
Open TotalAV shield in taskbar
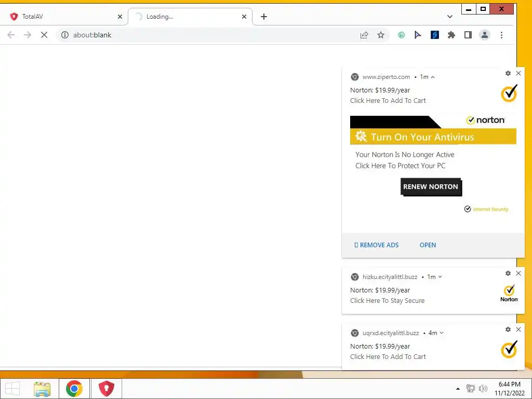pos(106,389)
